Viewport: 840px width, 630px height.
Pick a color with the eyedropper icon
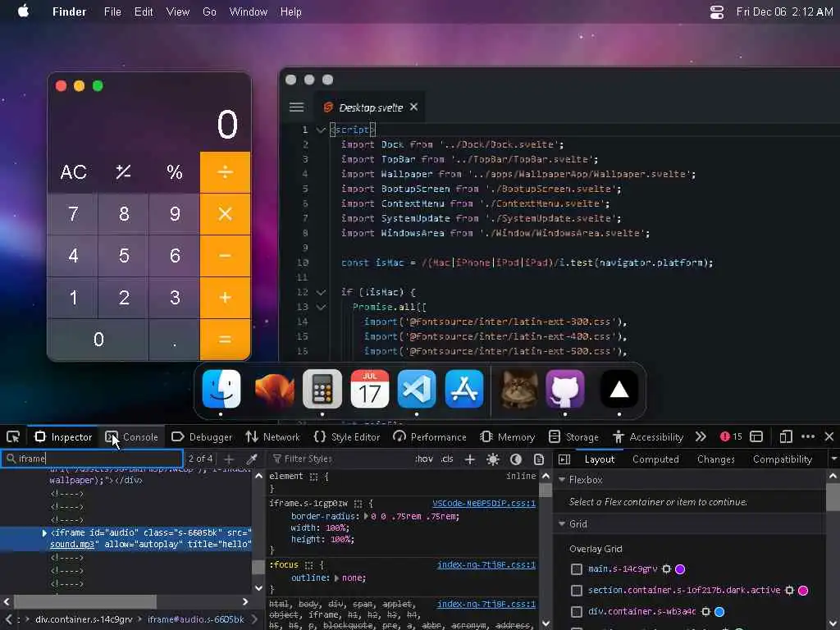(x=251, y=459)
